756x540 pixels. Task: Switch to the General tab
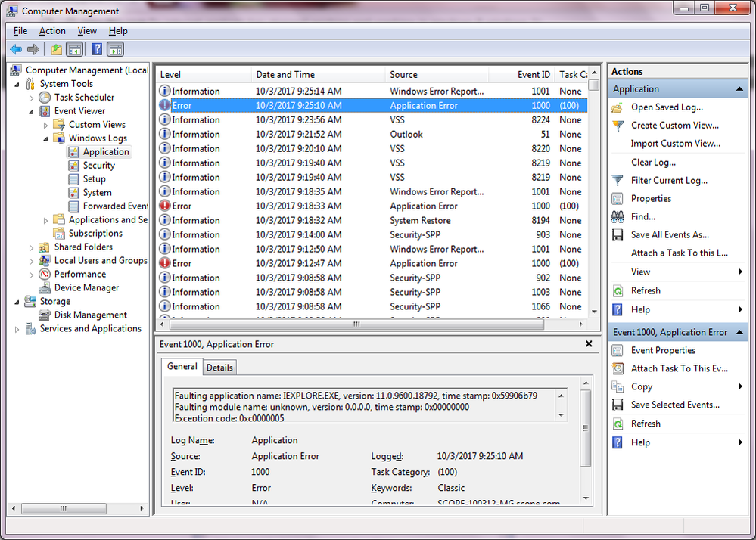[x=182, y=366]
